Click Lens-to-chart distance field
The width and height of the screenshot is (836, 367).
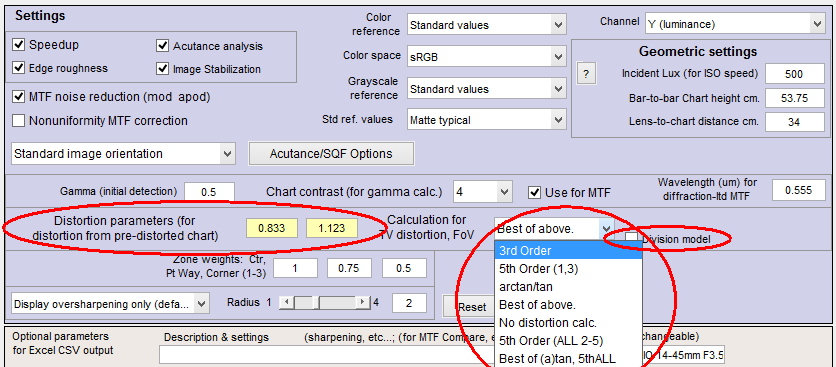794,122
